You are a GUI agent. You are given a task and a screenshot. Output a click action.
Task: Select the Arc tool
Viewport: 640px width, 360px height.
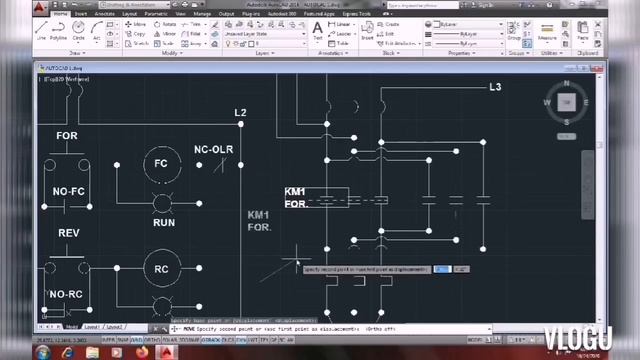(96, 31)
